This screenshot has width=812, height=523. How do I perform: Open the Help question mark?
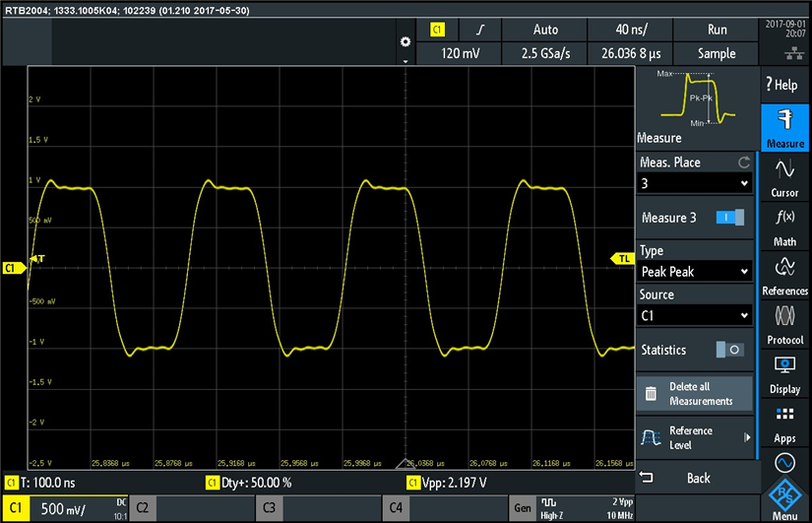(x=784, y=85)
